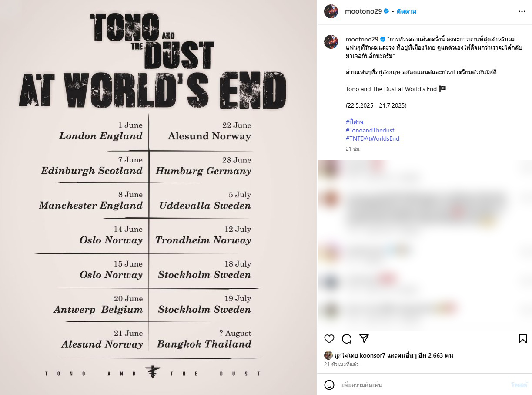Click koonsor7 small avatar by likes

coord(328,355)
